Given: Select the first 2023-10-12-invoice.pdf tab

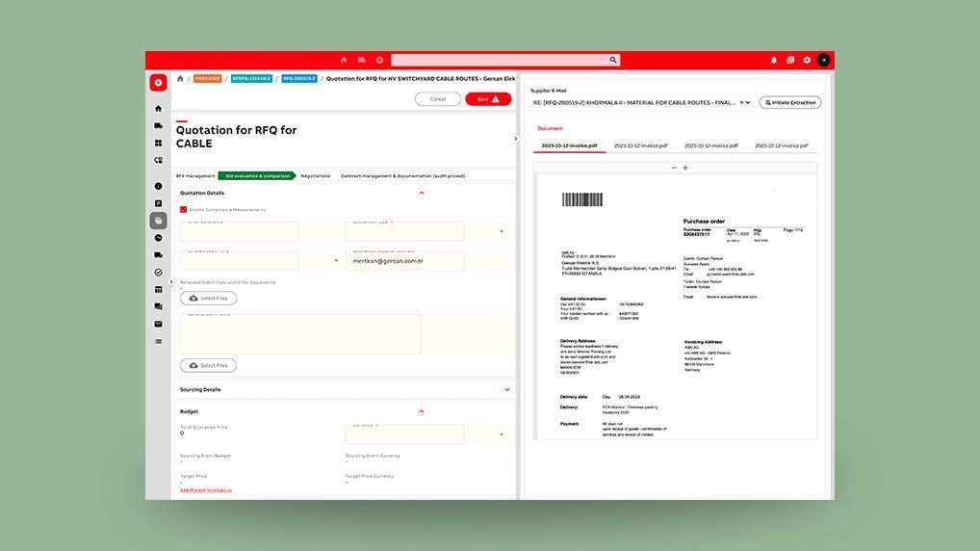Looking at the screenshot, I should pos(569,145).
